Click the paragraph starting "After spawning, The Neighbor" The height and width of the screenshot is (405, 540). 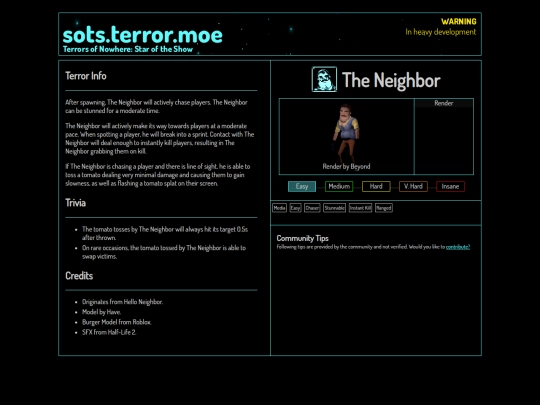pos(156,106)
